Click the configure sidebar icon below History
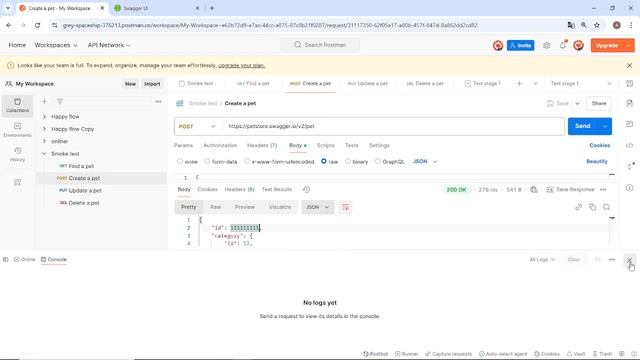This screenshot has width=640, height=360. pyautogui.click(x=17, y=182)
